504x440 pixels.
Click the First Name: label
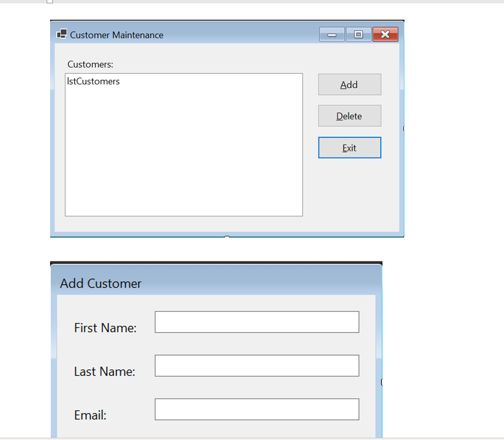105,328
